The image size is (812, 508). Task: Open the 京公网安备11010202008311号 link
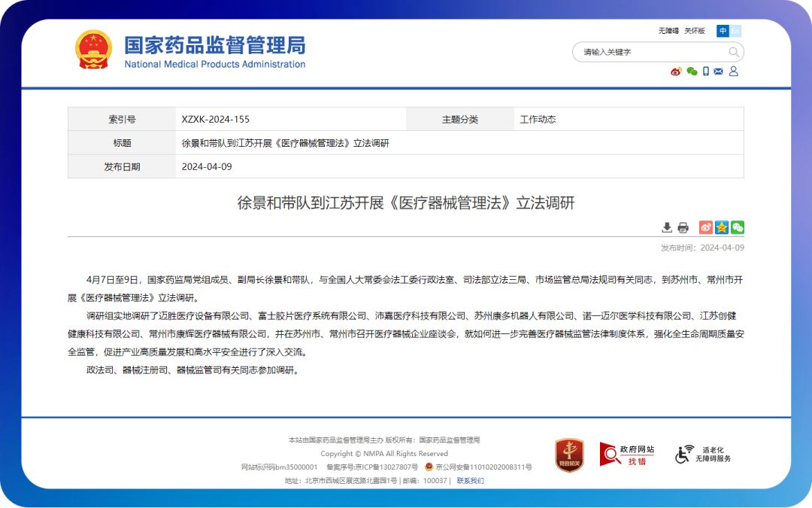483,467
